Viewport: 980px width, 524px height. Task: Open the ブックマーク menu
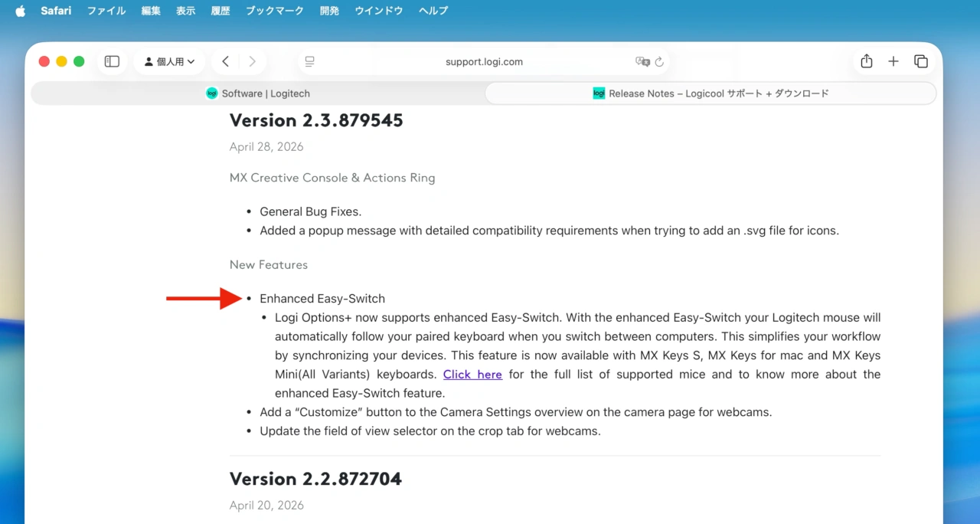coord(274,11)
